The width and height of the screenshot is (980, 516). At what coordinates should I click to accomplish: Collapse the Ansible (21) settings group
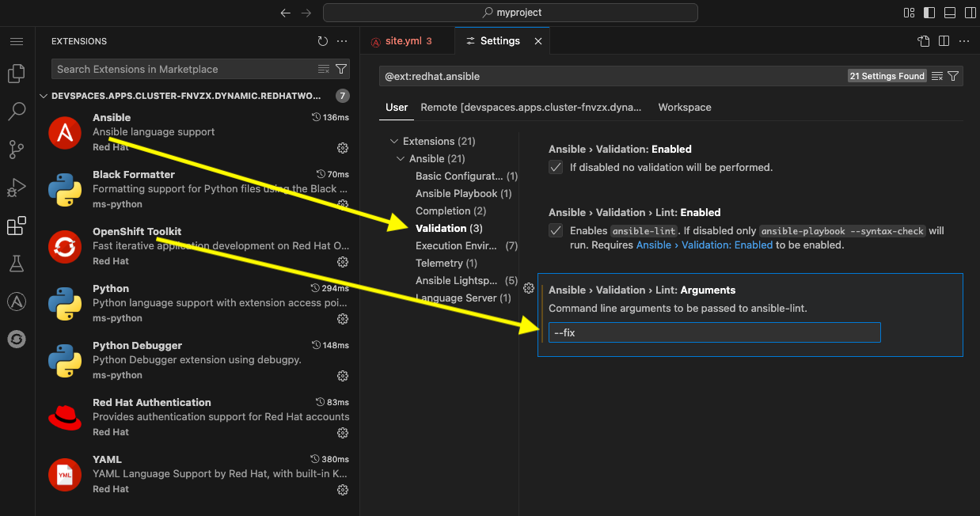(x=401, y=158)
